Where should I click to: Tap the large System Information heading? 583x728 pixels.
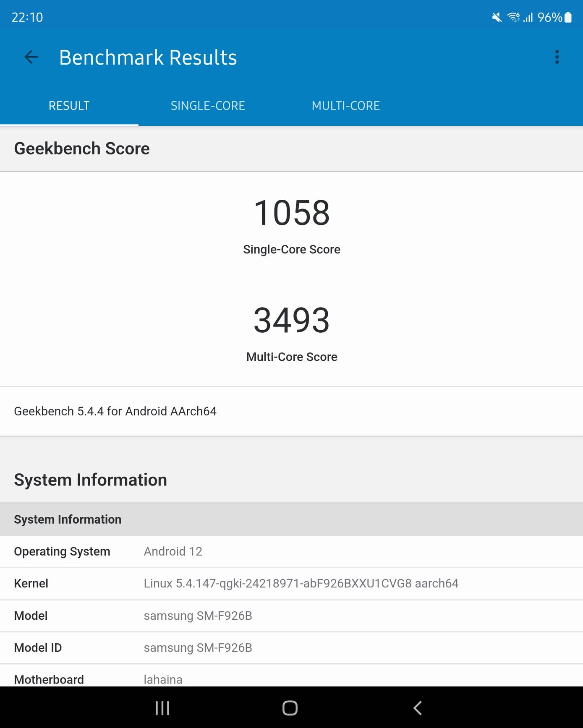[91, 480]
